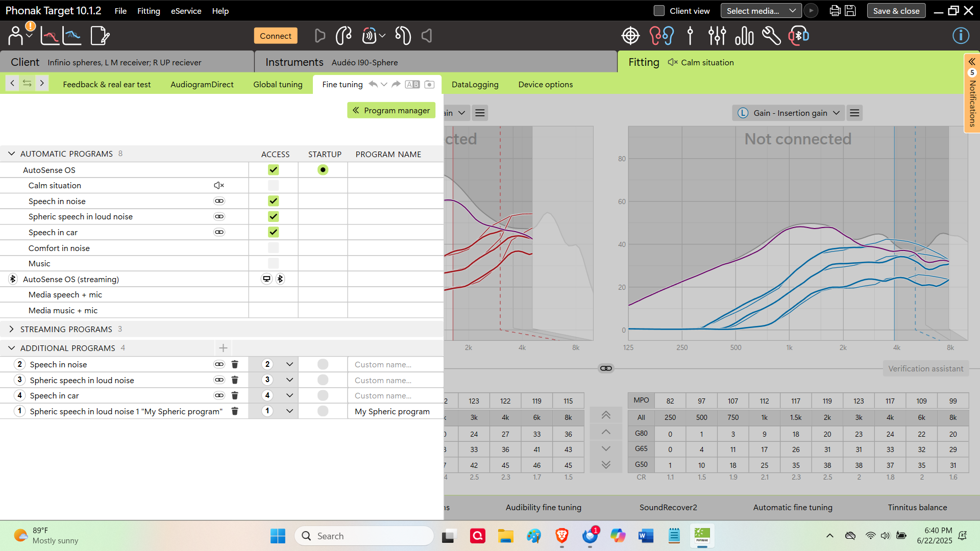Open access slot dropdown for program 3

[289, 380]
